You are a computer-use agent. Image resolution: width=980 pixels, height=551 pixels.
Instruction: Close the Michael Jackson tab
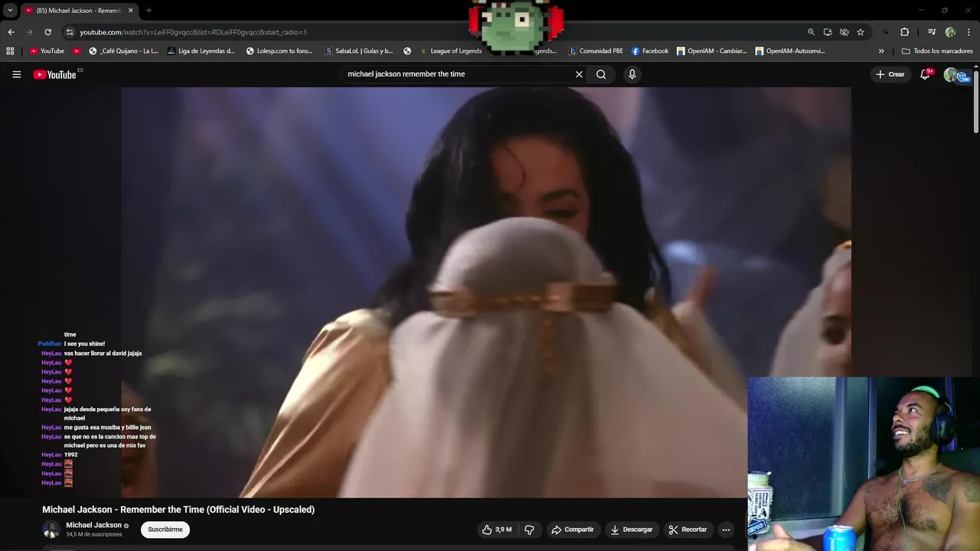coord(130,11)
